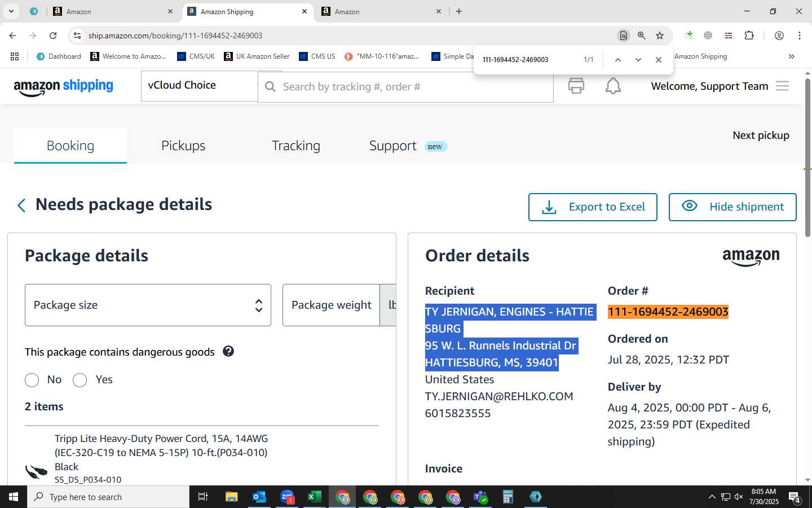Open the tab search dropdown arrow
Viewport: 812px width, 508px height.
11,11
